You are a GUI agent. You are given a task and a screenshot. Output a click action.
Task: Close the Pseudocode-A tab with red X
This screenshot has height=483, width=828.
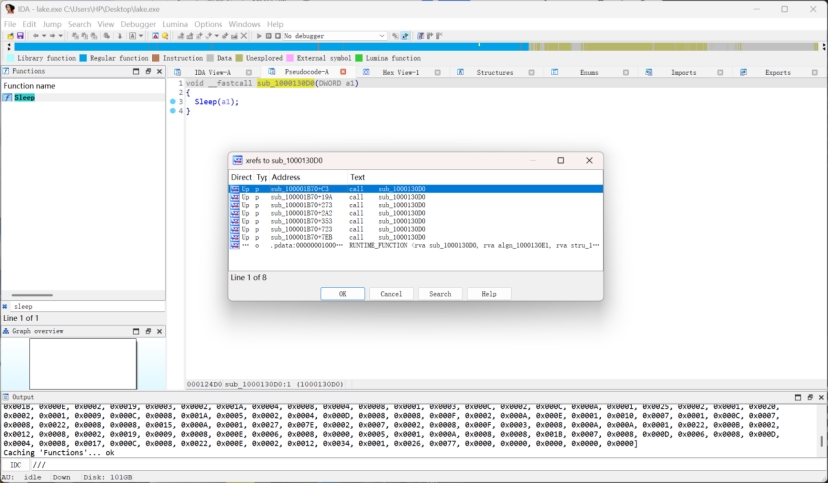coord(343,72)
